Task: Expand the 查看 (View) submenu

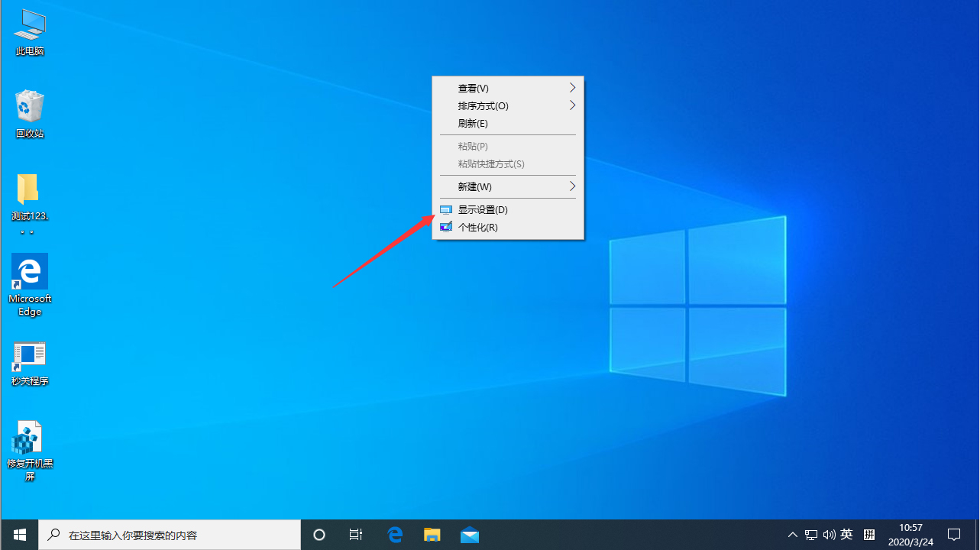Action: pos(473,88)
